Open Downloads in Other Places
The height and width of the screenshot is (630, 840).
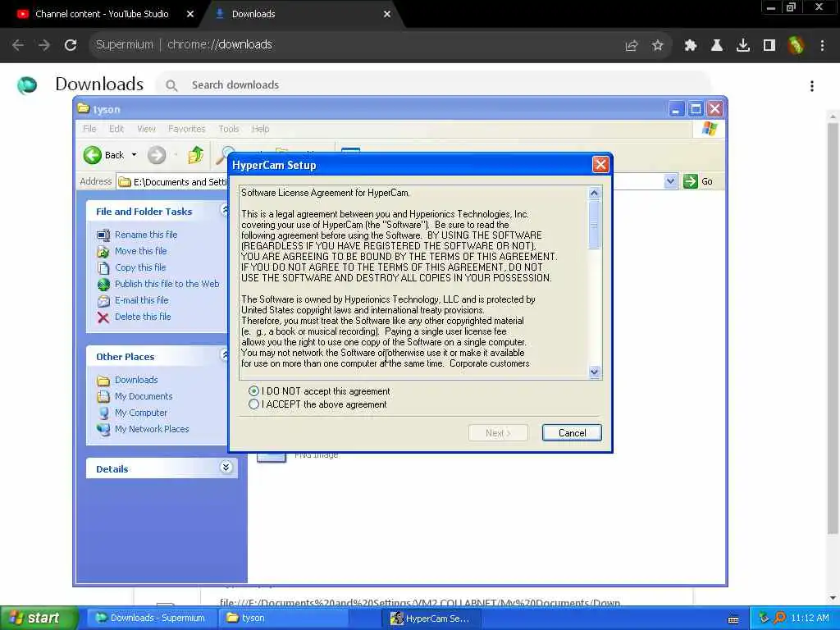click(136, 380)
